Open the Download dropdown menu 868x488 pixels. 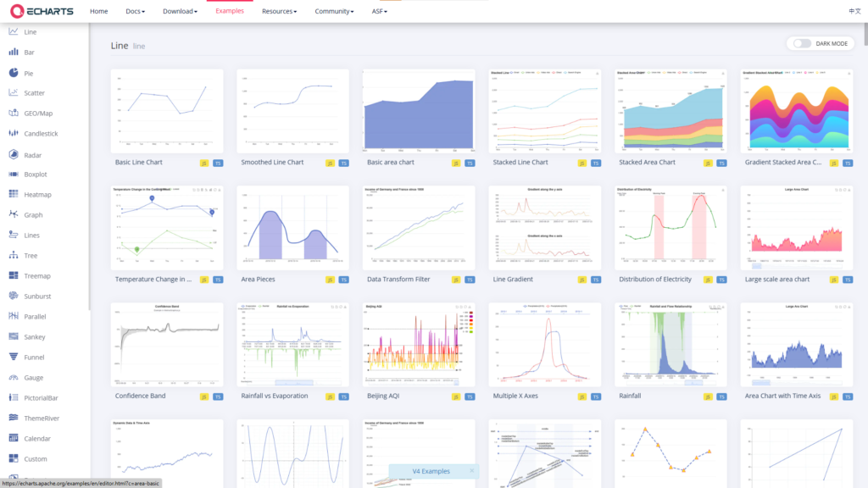click(181, 12)
